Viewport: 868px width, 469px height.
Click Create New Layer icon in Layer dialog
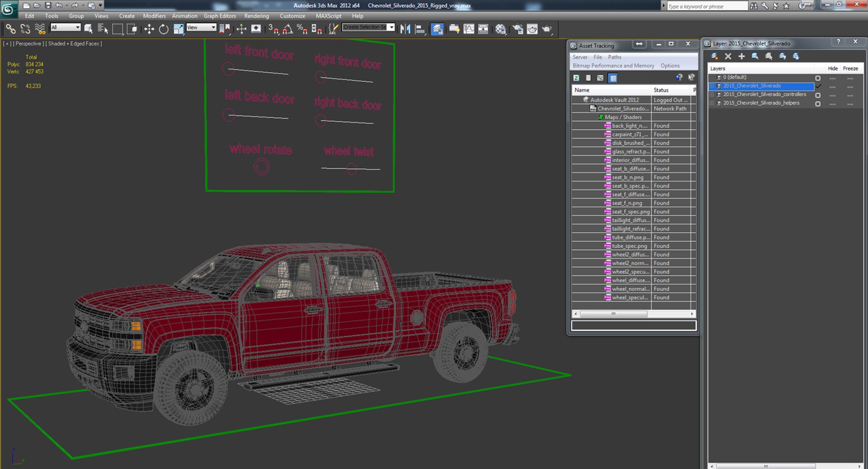click(x=715, y=56)
